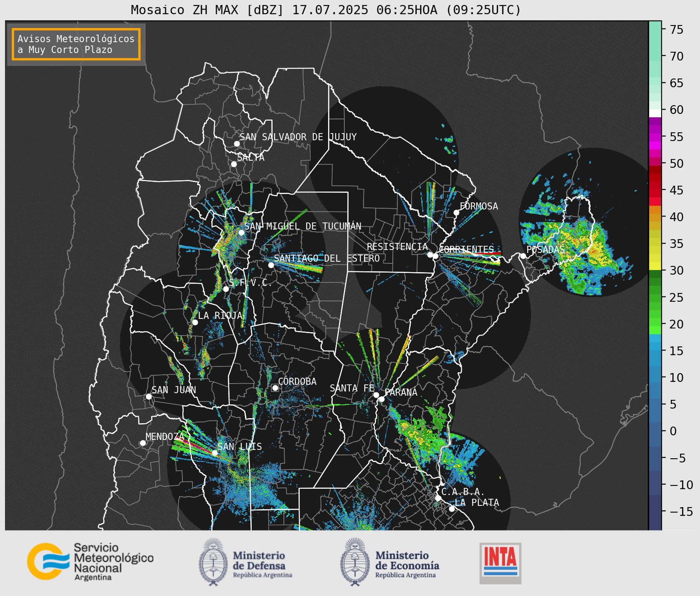Click the colorbar label 75

pos(677,30)
